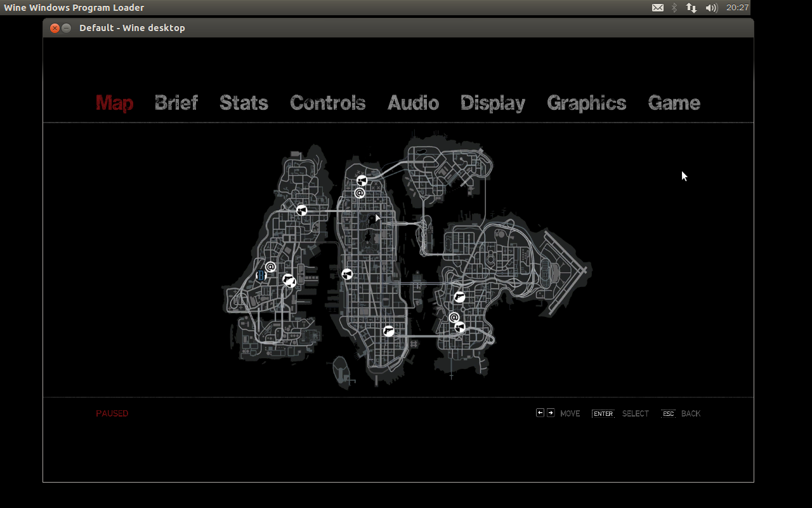Screen dimensions: 812x508
Task: Open the sound volume indicator
Action: tap(711, 8)
